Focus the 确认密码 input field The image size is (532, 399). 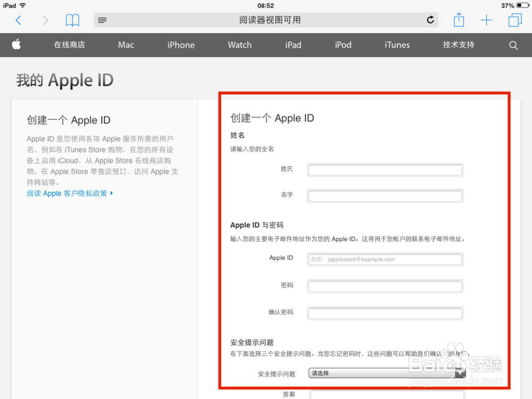tap(385, 313)
